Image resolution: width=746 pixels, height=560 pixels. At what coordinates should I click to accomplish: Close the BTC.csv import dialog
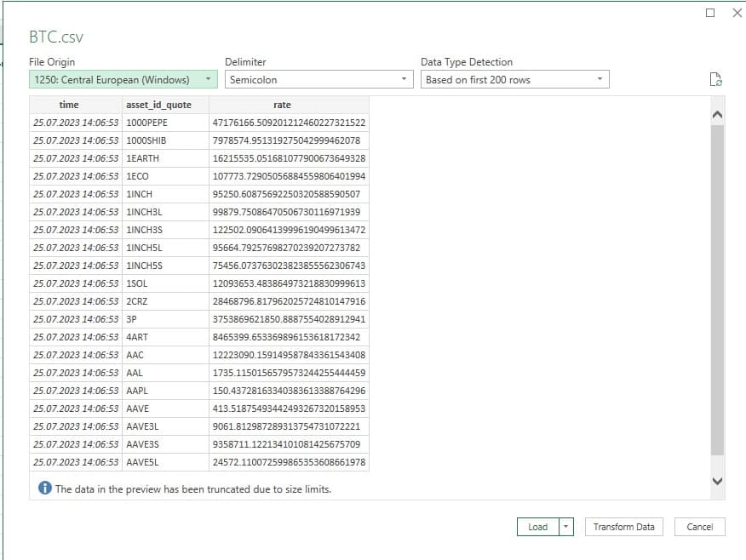click(737, 13)
